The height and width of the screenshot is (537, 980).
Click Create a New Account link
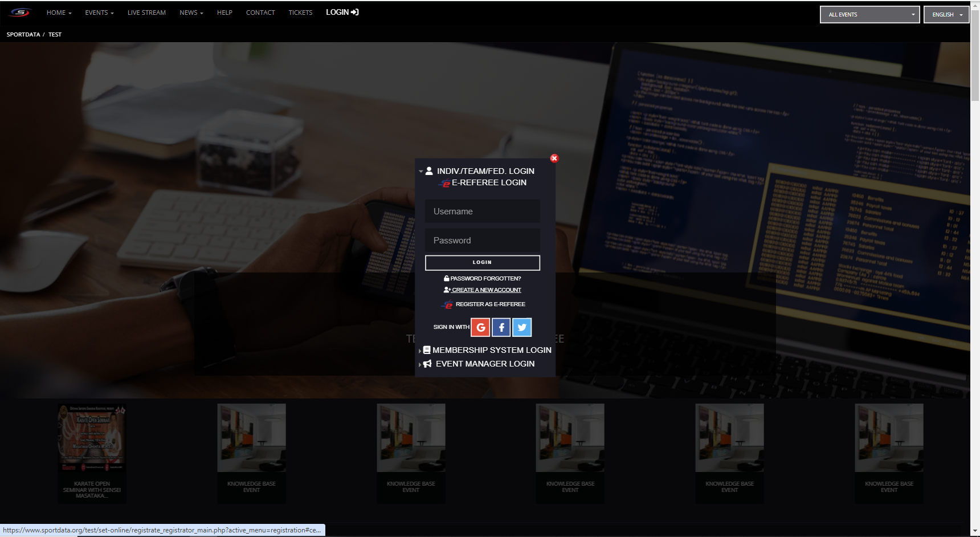(x=486, y=290)
